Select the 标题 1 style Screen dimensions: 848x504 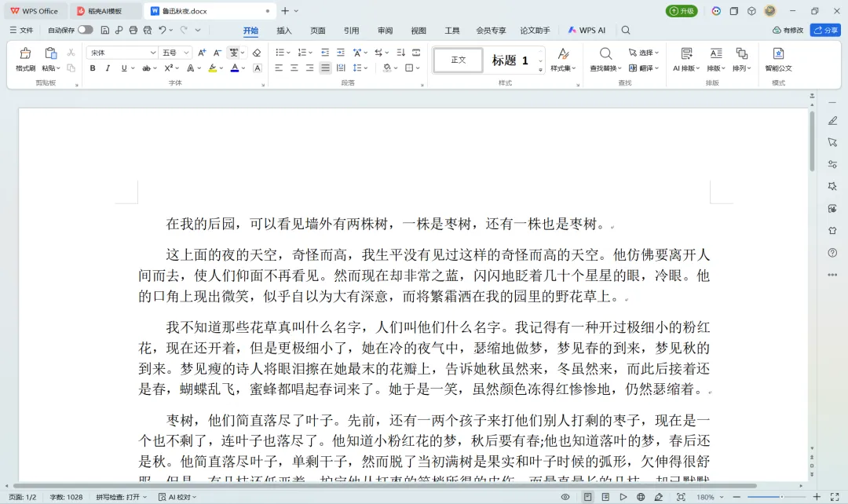tap(510, 60)
